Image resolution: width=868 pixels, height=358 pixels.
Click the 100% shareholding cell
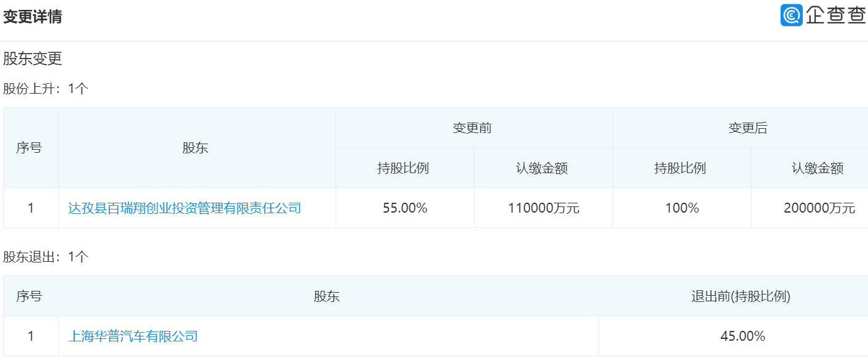[x=682, y=208]
